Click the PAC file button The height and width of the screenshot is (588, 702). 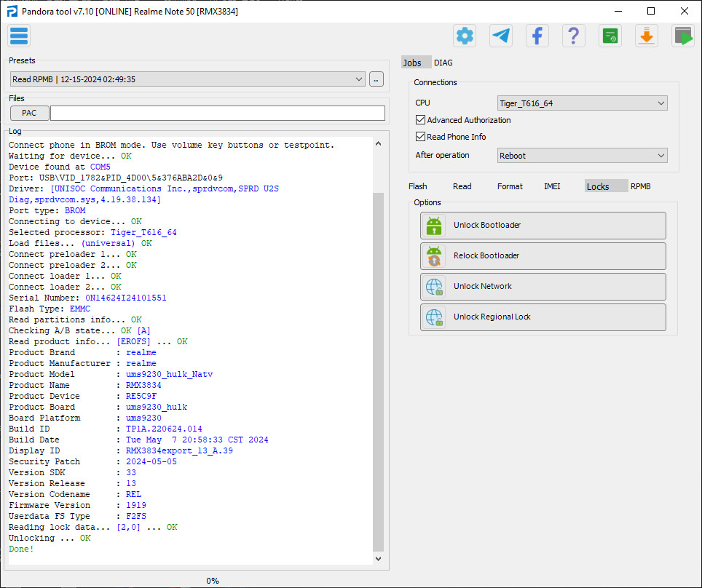tap(29, 113)
